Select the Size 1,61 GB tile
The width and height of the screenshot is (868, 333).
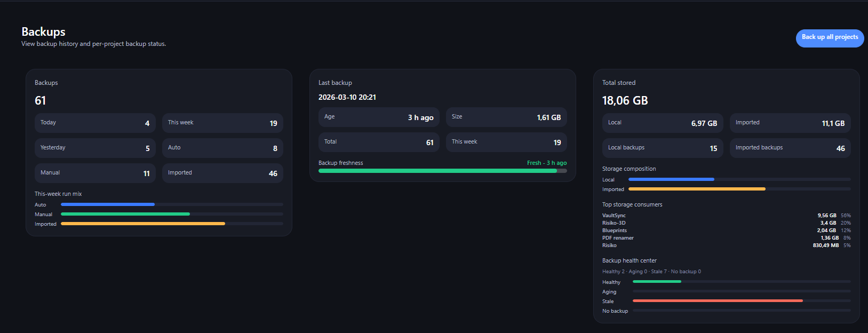[506, 117]
